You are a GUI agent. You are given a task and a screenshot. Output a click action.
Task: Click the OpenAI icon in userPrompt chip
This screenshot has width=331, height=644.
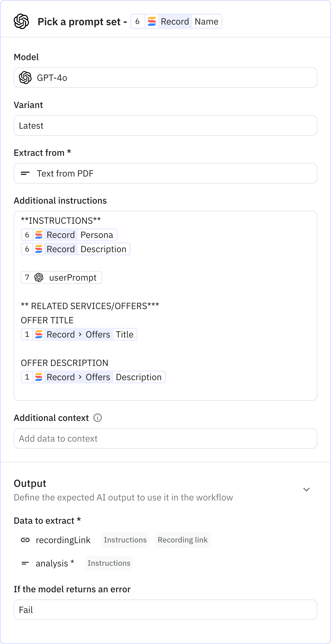(x=39, y=278)
